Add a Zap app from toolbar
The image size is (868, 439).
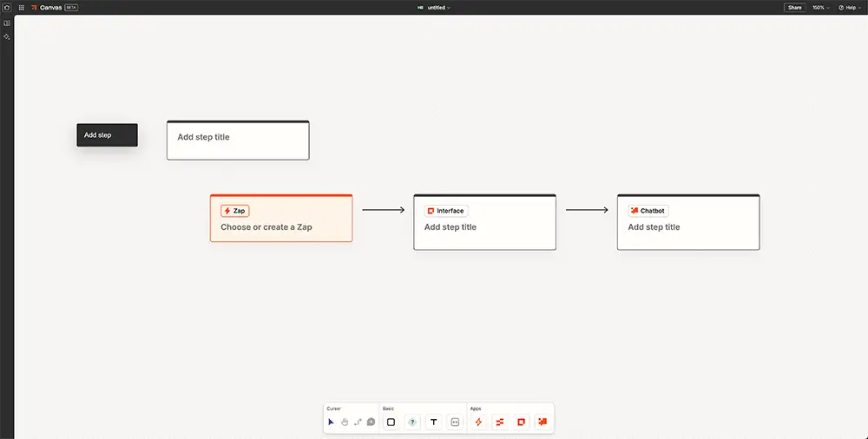[478, 422]
